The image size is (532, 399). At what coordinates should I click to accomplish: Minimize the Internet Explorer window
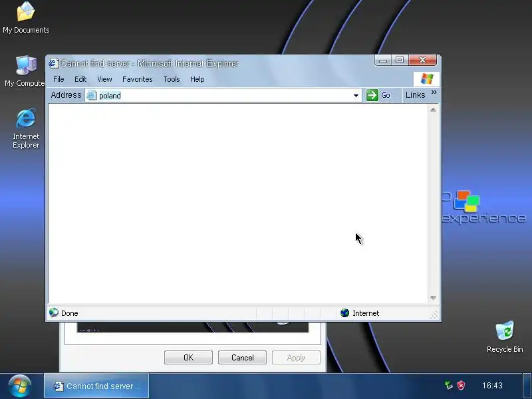pyautogui.click(x=383, y=61)
